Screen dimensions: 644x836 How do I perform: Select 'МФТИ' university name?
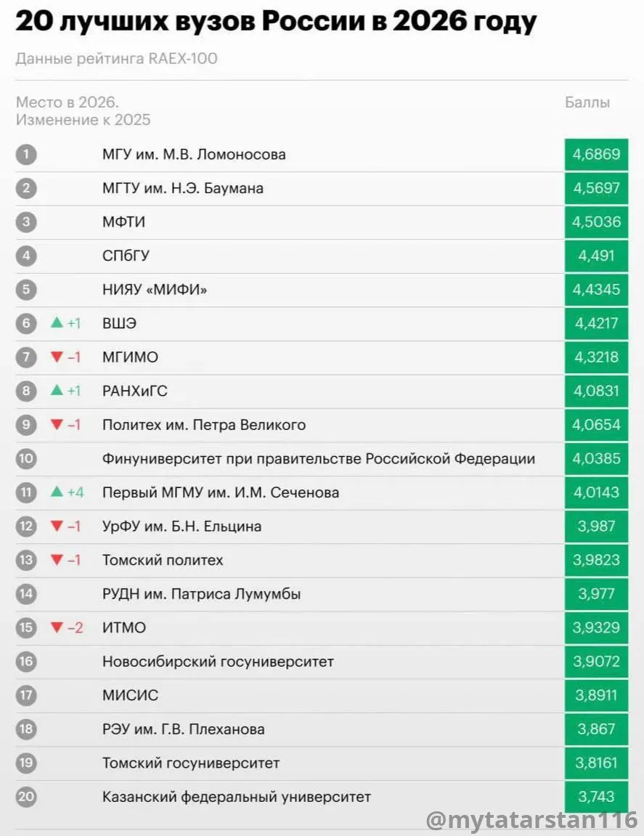click(123, 222)
